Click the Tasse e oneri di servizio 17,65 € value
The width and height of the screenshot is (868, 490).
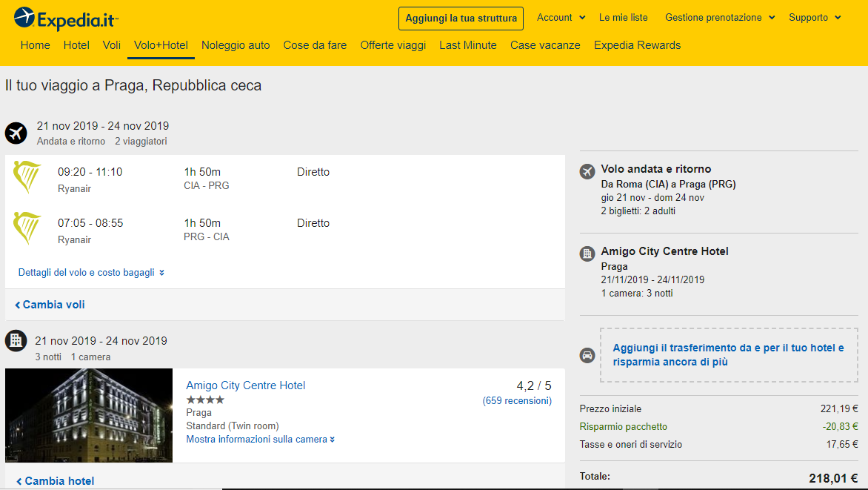842,444
